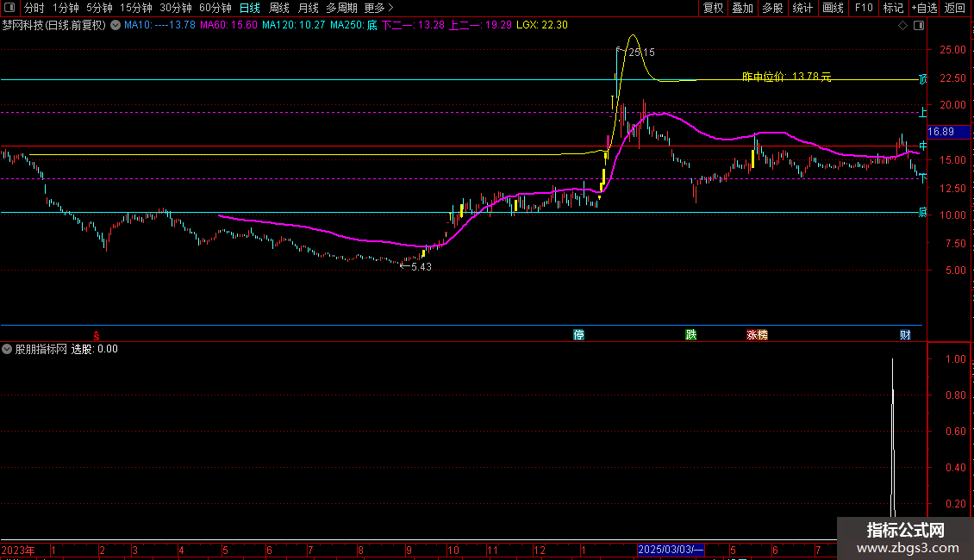The image size is (974, 560).
Task: Open the 多周期 multi-period view
Action: click(341, 8)
